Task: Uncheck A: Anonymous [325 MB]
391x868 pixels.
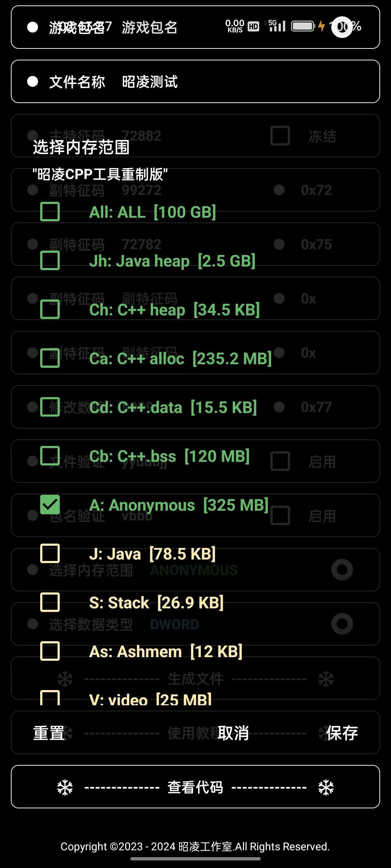Action: (50, 504)
